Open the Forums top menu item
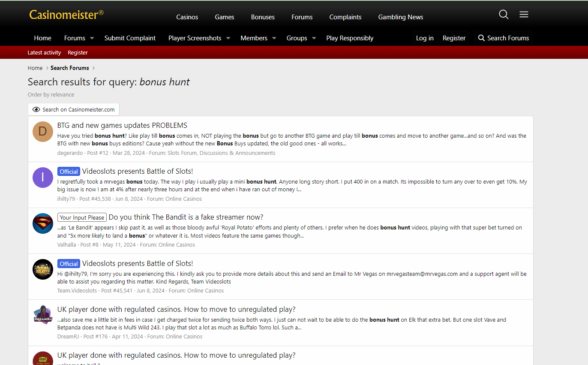Screen dimensions: 588x365 (302, 17)
